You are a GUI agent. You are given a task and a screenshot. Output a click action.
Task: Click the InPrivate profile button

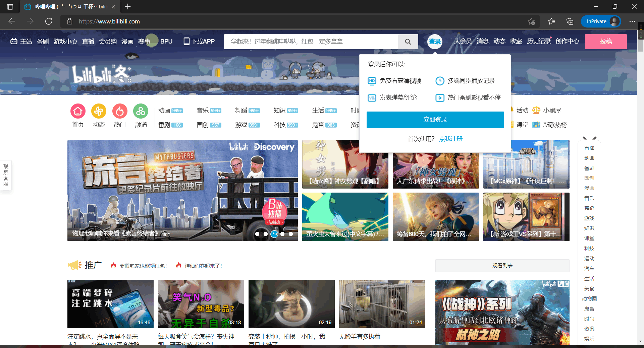pyautogui.click(x=601, y=21)
